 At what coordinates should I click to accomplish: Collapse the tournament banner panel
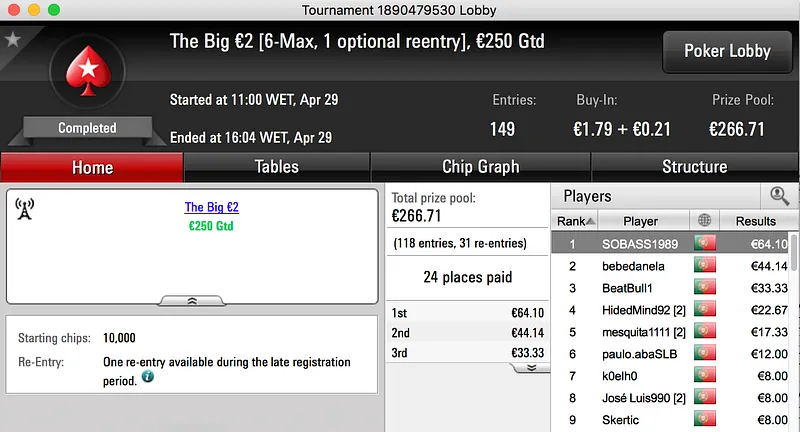coord(192,300)
